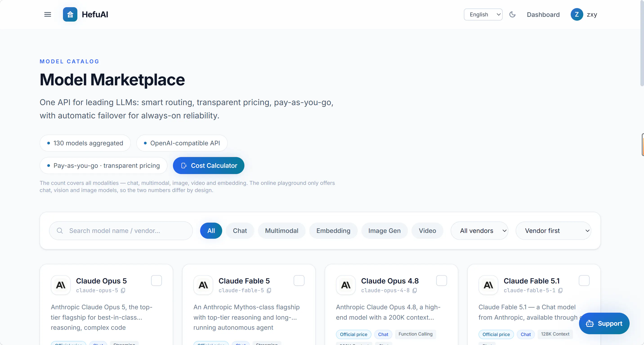Copy the claude-opus-4-8 model ID
The image size is (644, 345).
(x=415, y=290)
